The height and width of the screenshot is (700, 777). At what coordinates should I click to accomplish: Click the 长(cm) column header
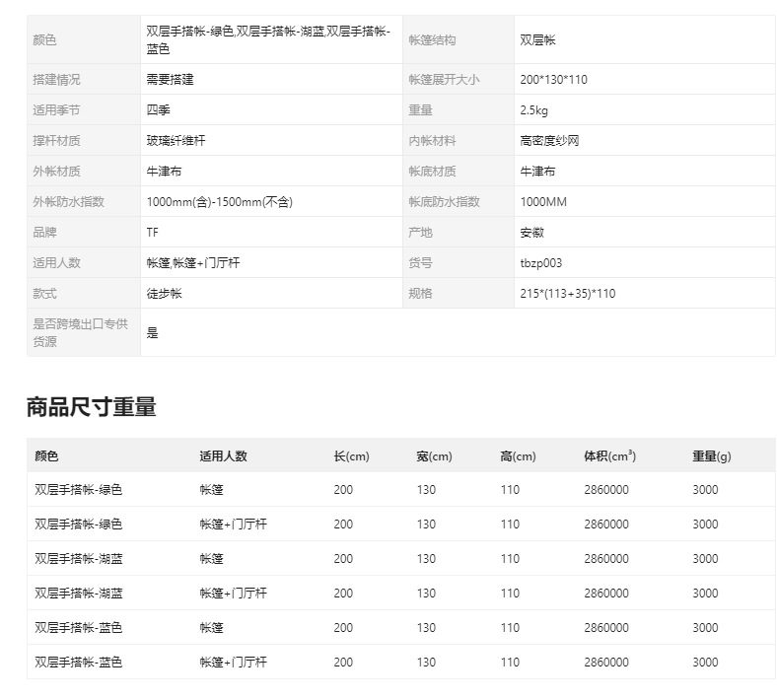[x=351, y=455]
